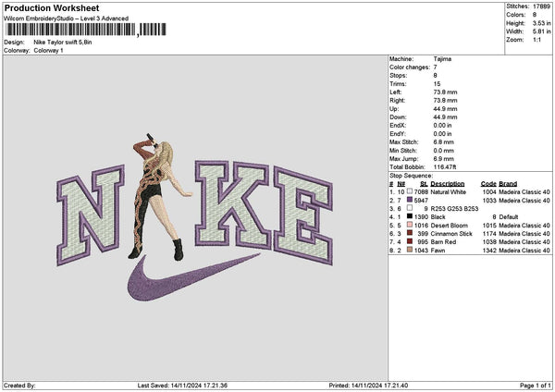Click the "Code" column header

488,184
